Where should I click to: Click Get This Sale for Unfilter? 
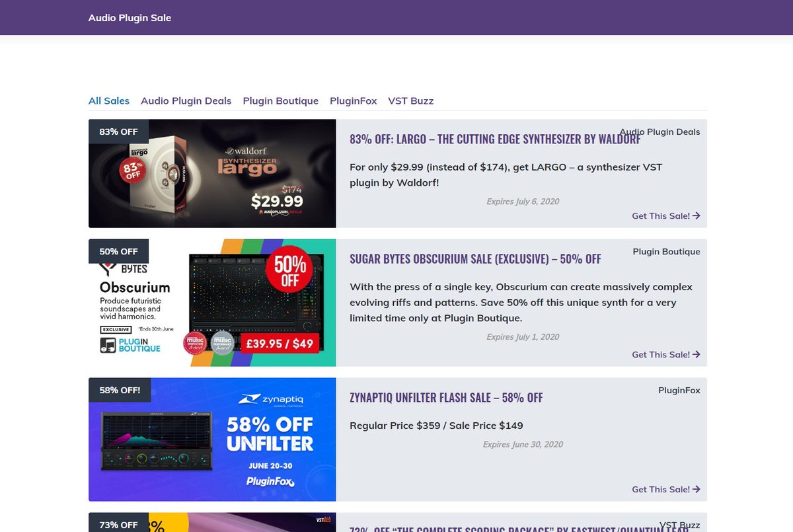666,490
